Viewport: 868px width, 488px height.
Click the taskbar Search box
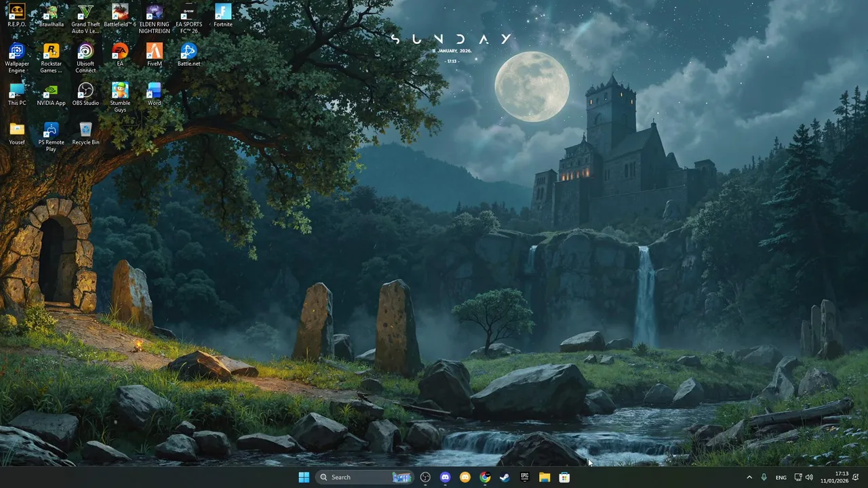click(364, 477)
